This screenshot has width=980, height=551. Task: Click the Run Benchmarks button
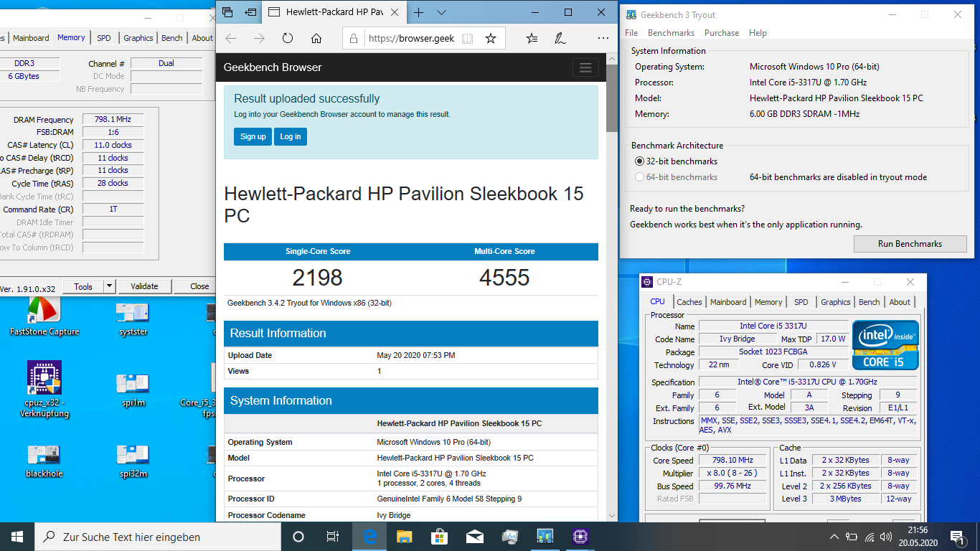910,244
